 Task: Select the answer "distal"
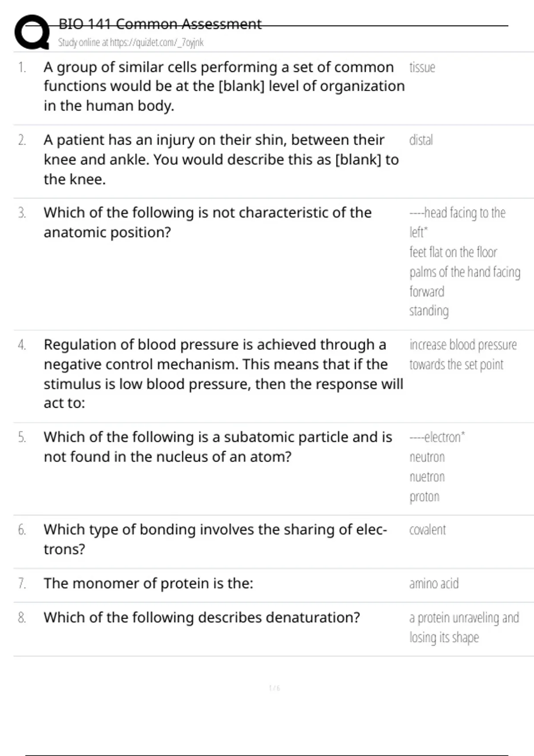(x=421, y=141)
